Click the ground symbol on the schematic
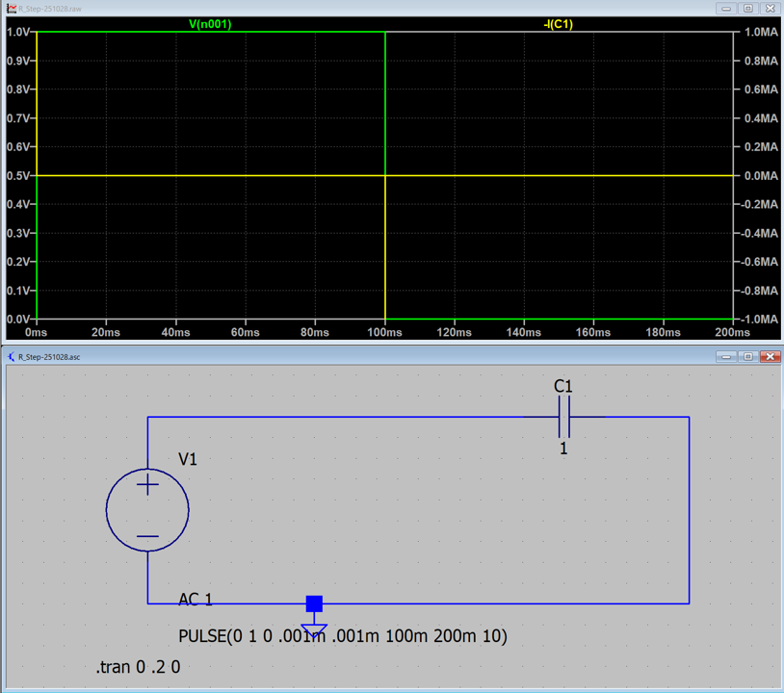The width and height of the screenshot is (784, 693). tap(314, 631)
